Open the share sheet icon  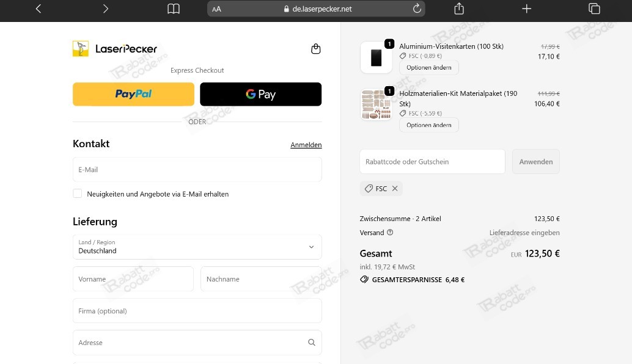pos(459,9)
